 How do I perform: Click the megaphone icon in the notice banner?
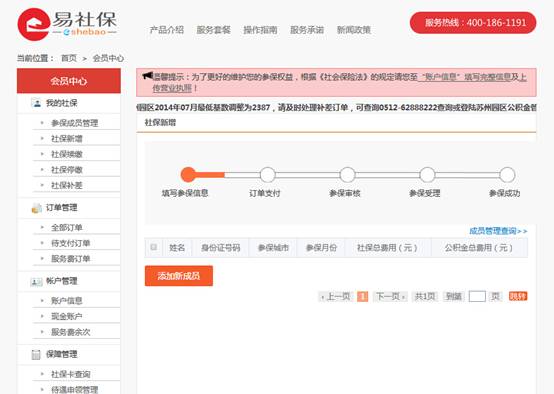[147, 76]
